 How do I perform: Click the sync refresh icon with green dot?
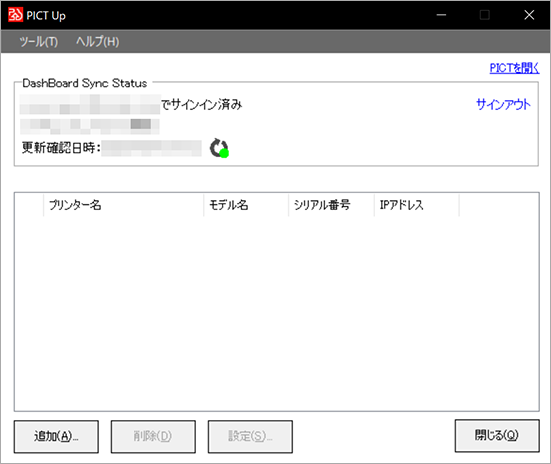[x=219, y=148]
